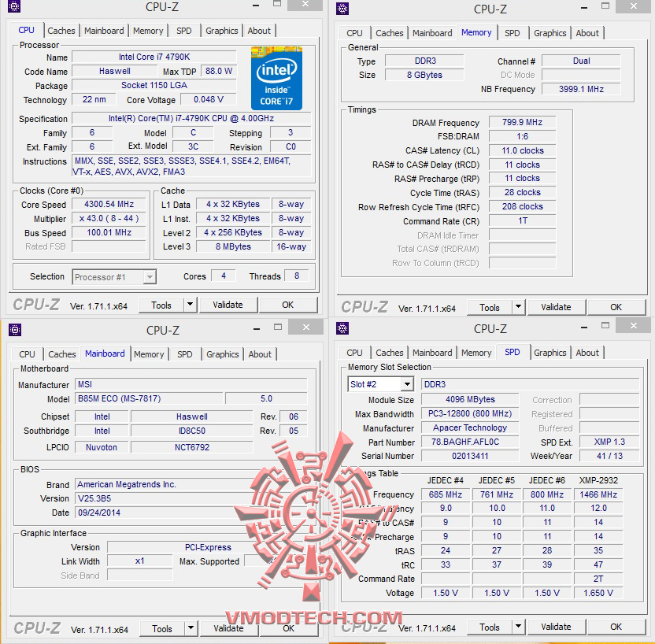Switch to Mainboard tab in SPD window

tap(432, 353)
